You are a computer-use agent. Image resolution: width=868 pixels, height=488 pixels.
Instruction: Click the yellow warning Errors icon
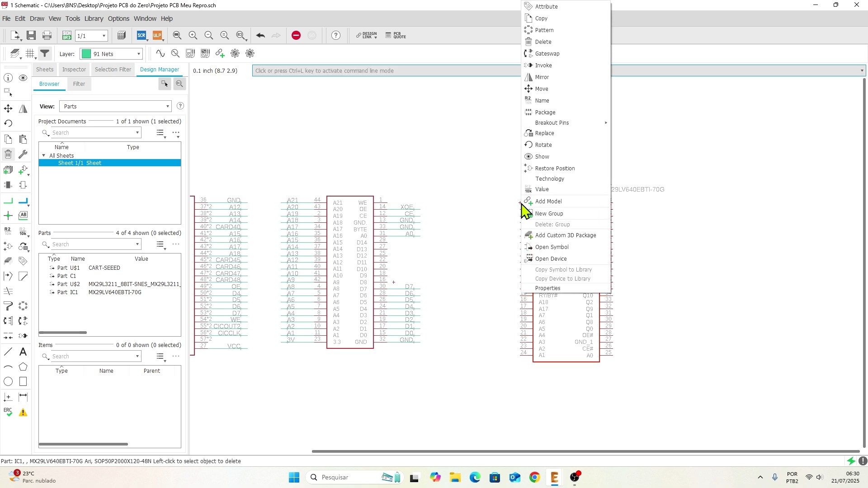tap(23, 413)
